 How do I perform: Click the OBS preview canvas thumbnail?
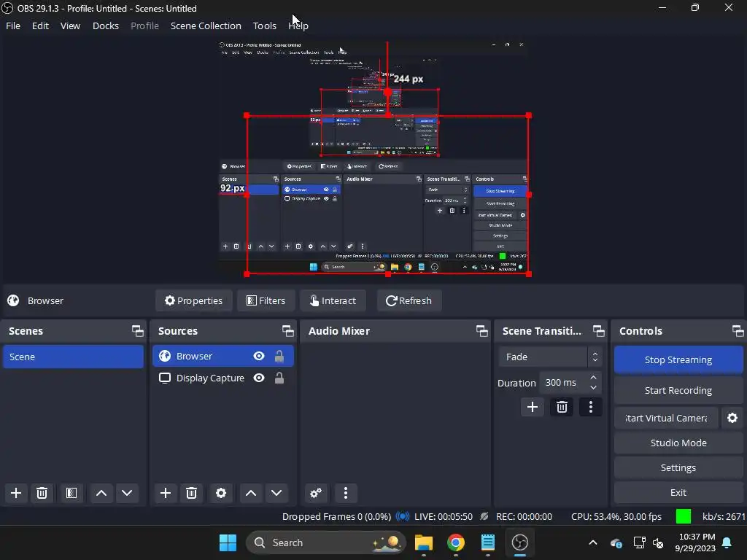(x=373, y=158)
